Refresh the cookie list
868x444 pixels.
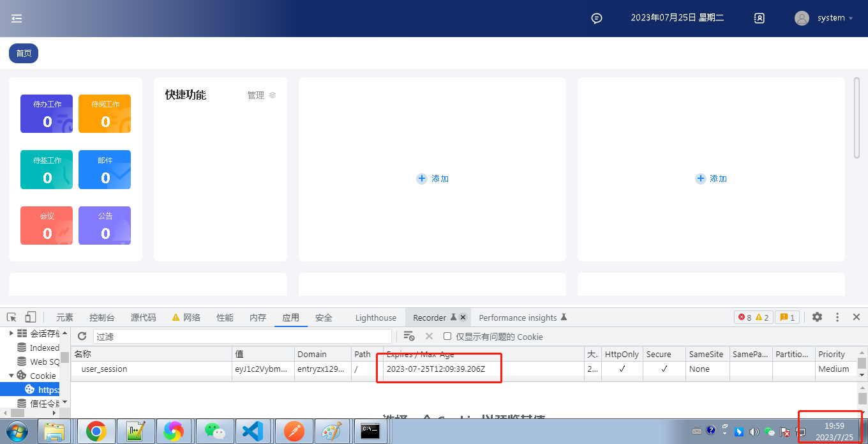82,336
